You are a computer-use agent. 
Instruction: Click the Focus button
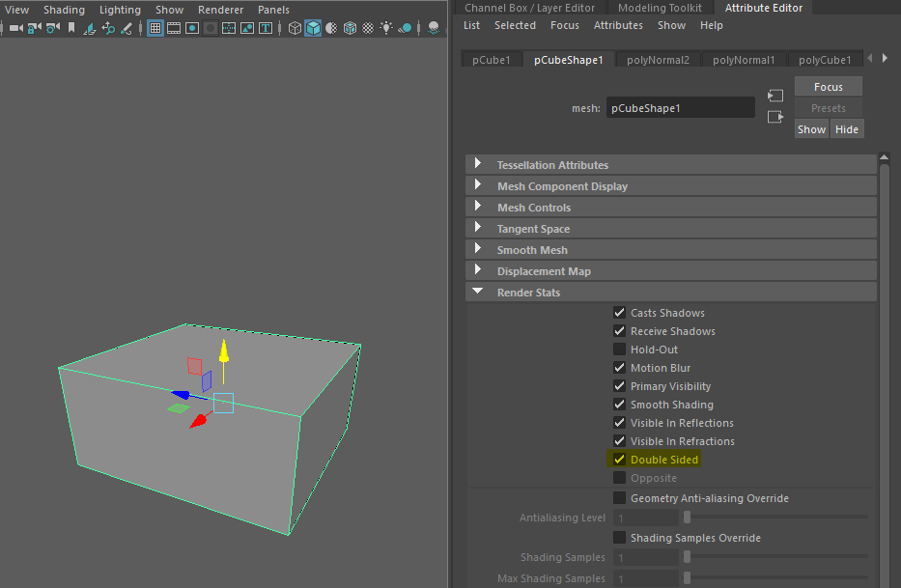coord(828,87)
